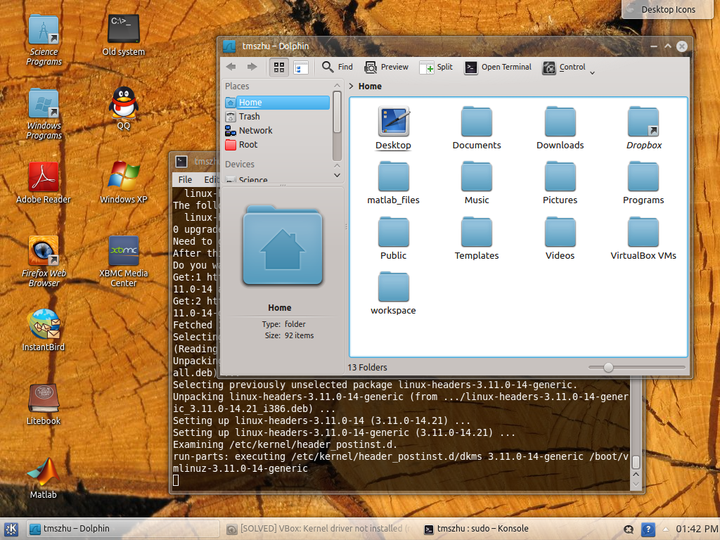This screenshot has height=540, width=720.
Task: Switch to Icons view mode
Action: (279, 68)
